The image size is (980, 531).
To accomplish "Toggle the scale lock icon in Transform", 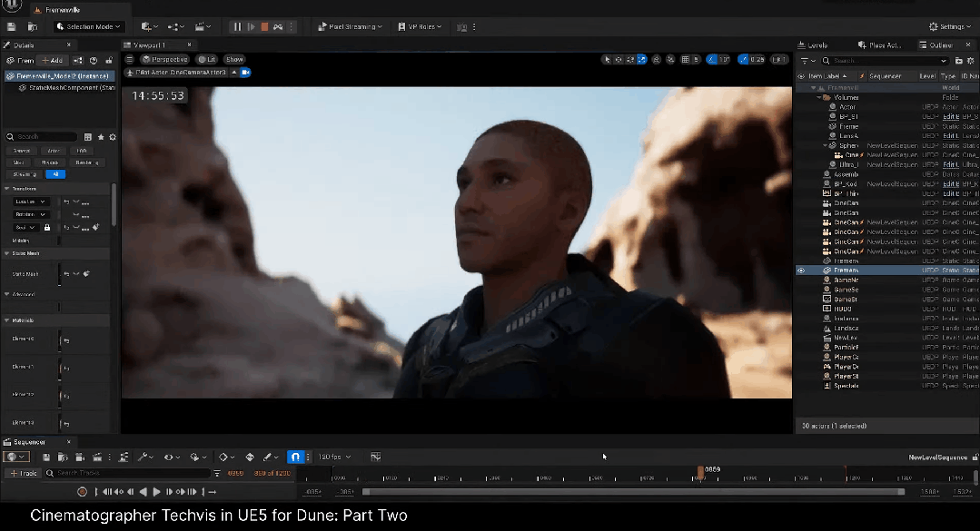I will pos(47,228).
